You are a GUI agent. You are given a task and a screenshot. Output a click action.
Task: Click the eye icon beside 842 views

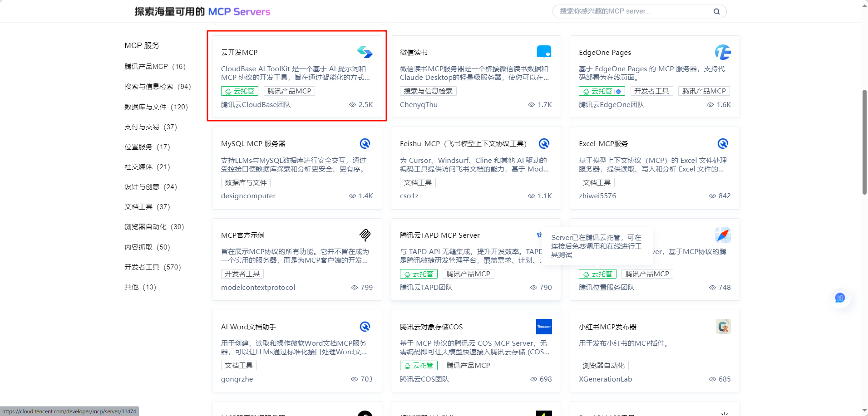tap(712, 196)
